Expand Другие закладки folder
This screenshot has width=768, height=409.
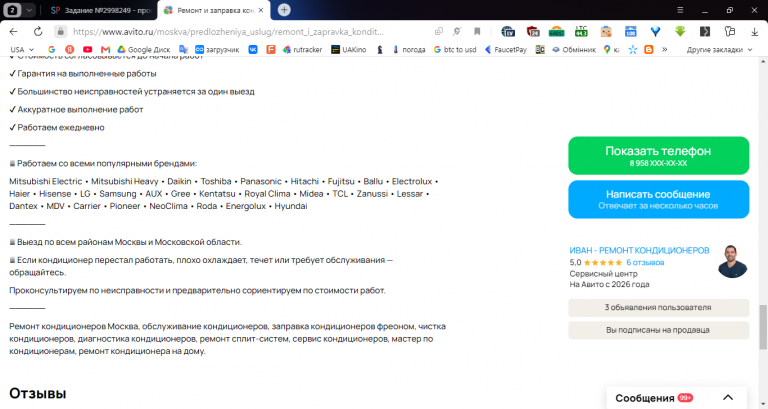(719, 49)
